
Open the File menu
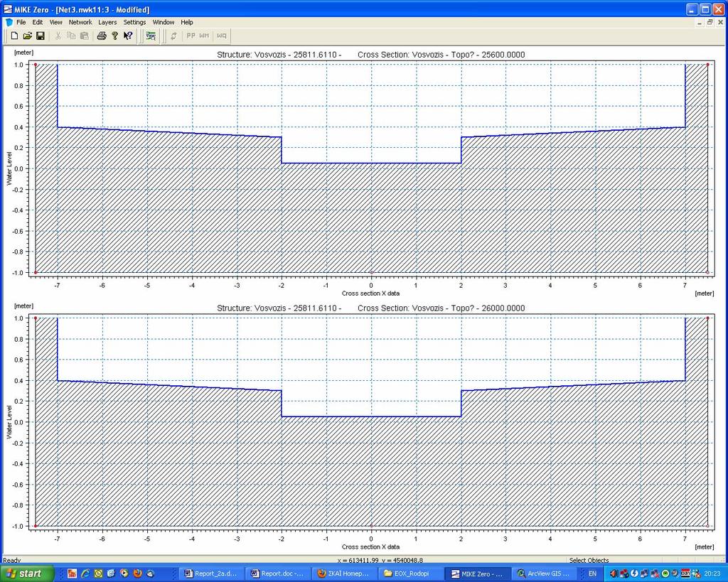tap(21, 22)
